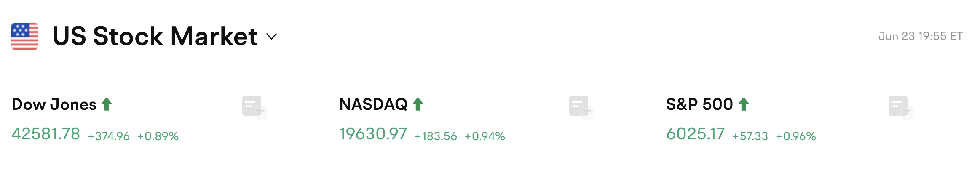Open the NASDAQ index link
Screen dimensions: 980x181
pos(373,104)
